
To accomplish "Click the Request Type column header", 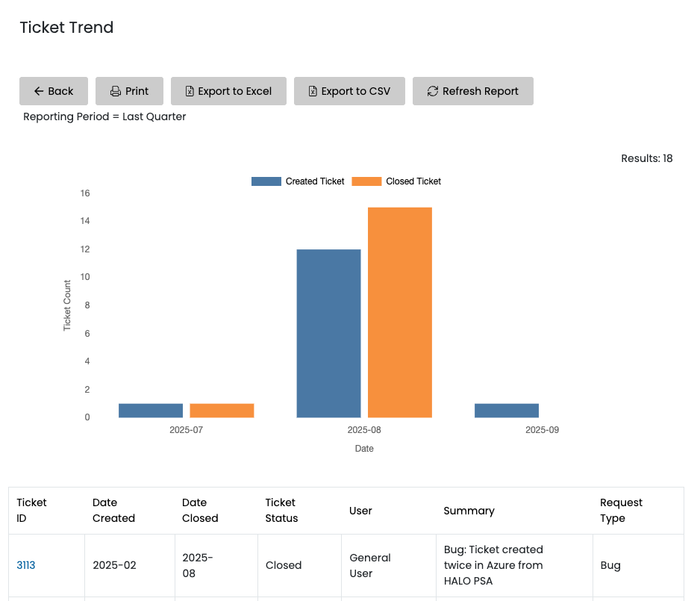I will pyautogui.click(x=621, y=511).
